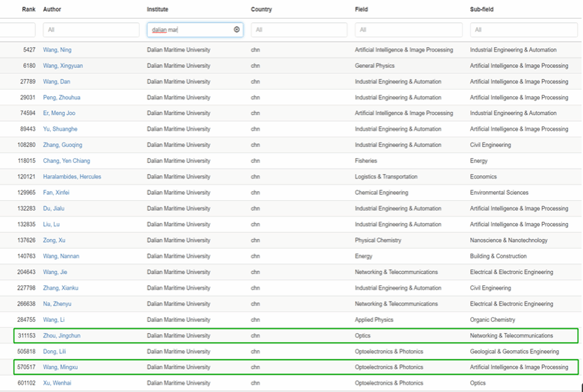
Task: Sort by Author column header
Action: pyautogui.click(x=52, y=10)
